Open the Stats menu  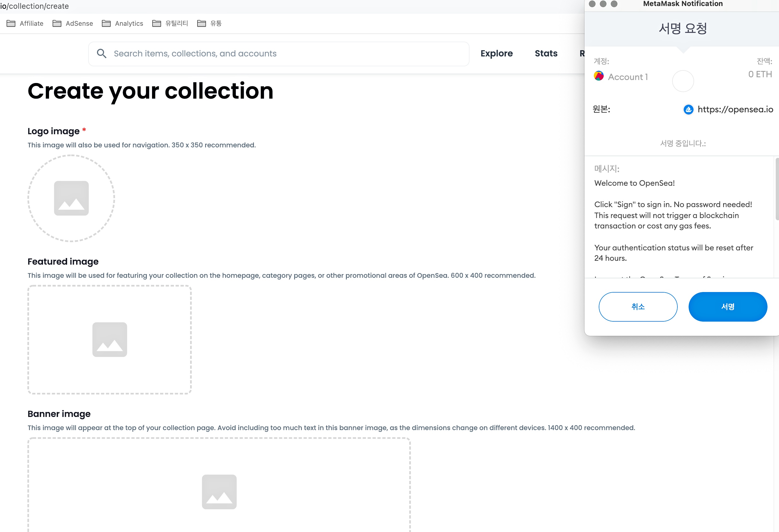546,54
